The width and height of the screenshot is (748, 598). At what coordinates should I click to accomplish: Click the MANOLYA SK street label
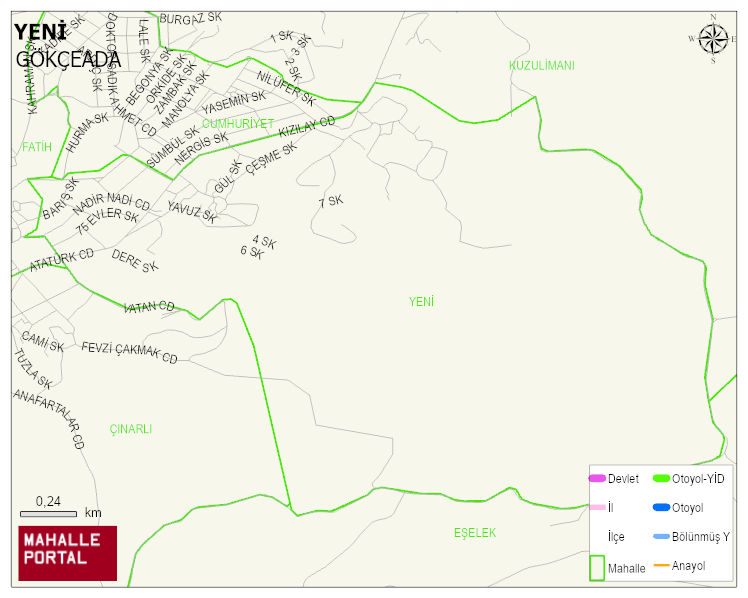[x=186, y=99]
